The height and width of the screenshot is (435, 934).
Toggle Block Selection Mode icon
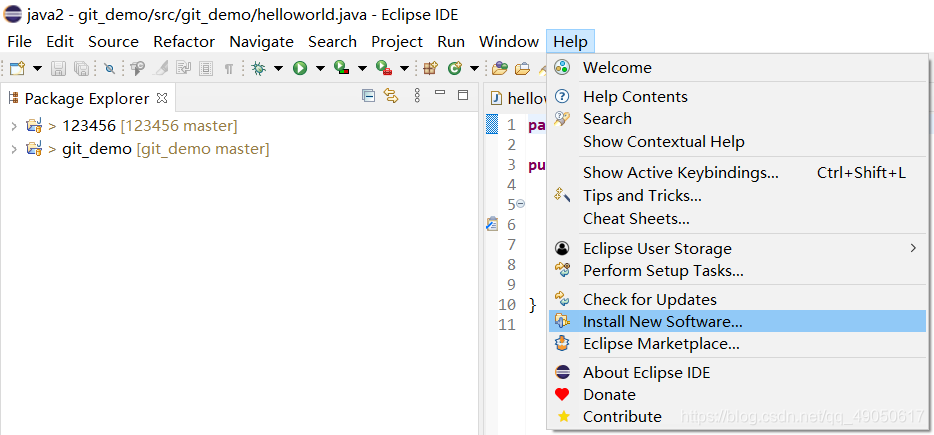[206, 69]
